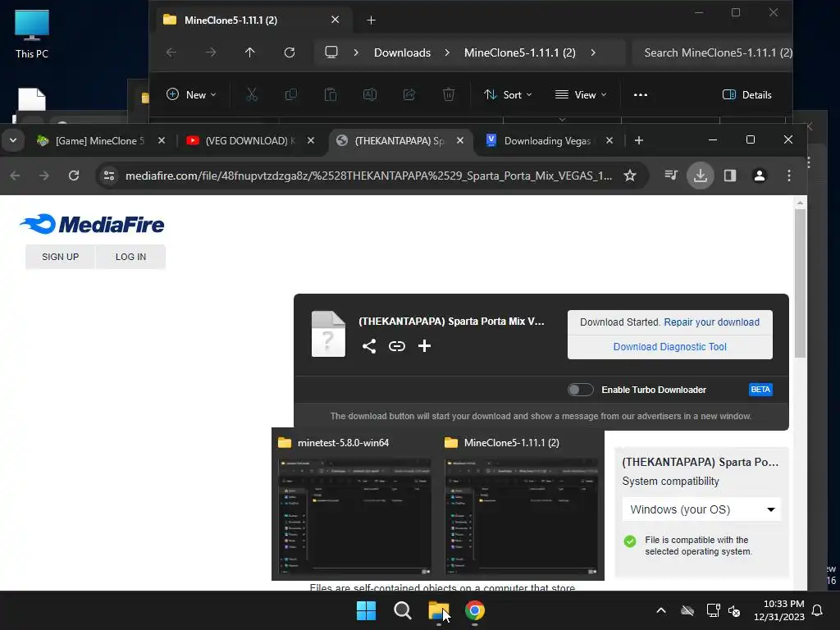The height and width of the screenshot is (630, 840).
Task: Click the Chrome address bar URL
Action: coord(368,176)
